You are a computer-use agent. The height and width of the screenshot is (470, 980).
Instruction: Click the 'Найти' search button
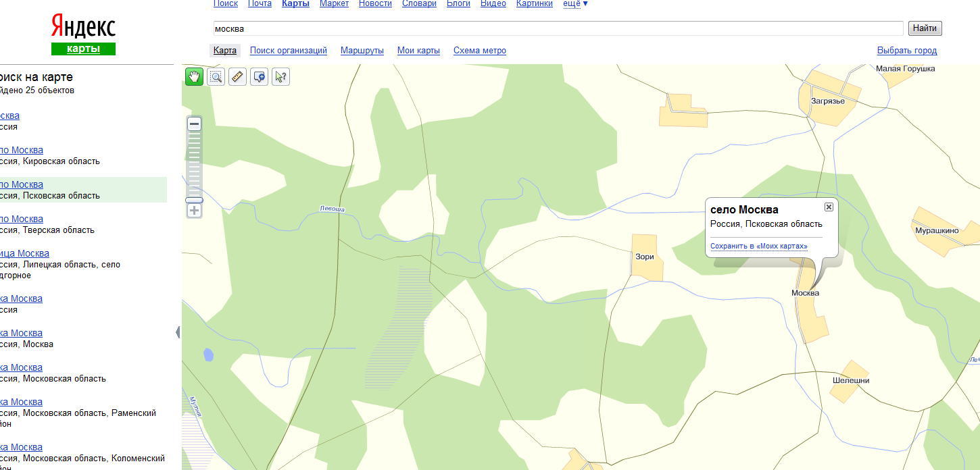[924, 28]
